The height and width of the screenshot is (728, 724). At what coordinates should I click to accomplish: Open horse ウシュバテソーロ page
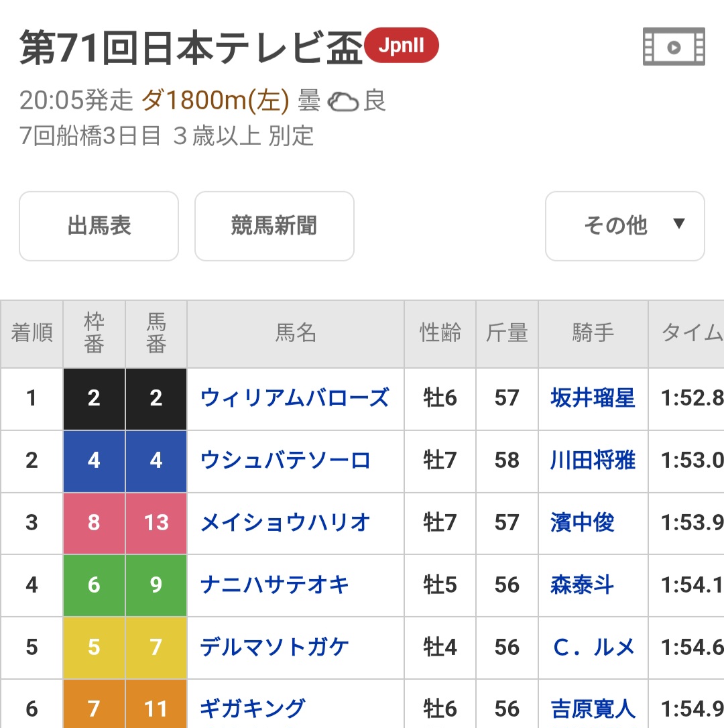[x=285, y=461]
